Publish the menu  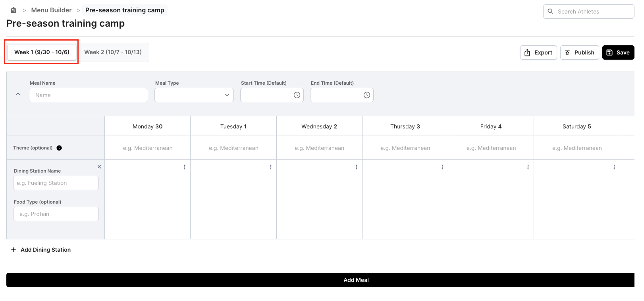(x=579, y=52)
